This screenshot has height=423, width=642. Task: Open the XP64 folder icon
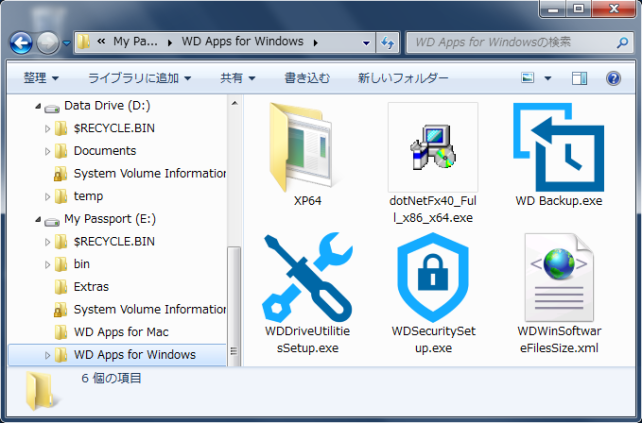pos(301,147)
